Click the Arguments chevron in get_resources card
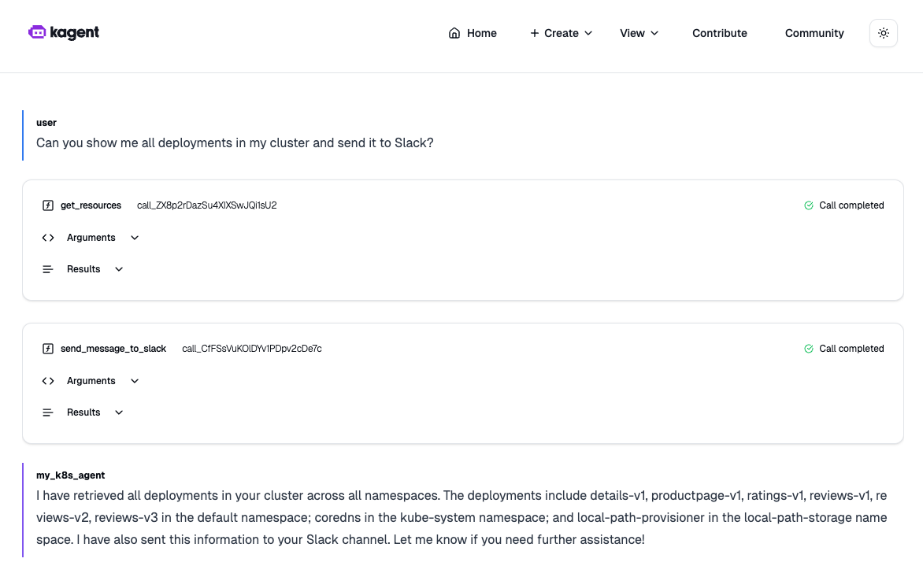923x588 pixels. pos(134,238)
